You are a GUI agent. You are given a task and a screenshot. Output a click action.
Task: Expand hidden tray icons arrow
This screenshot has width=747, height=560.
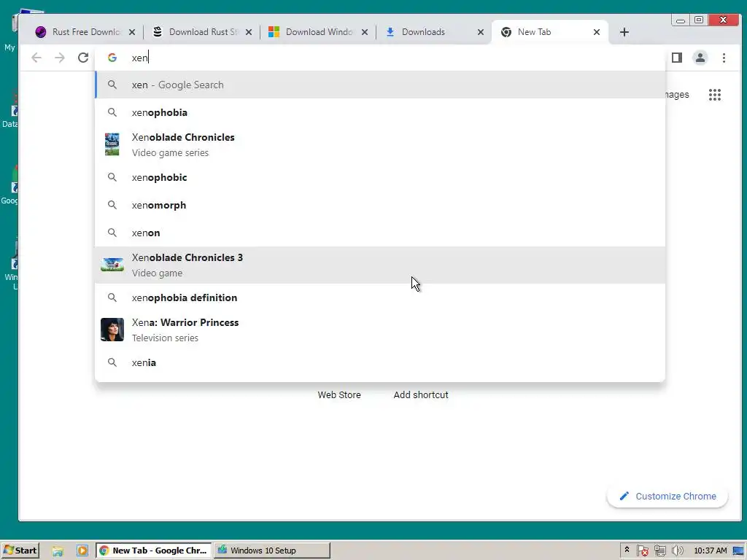click(627, 550)
